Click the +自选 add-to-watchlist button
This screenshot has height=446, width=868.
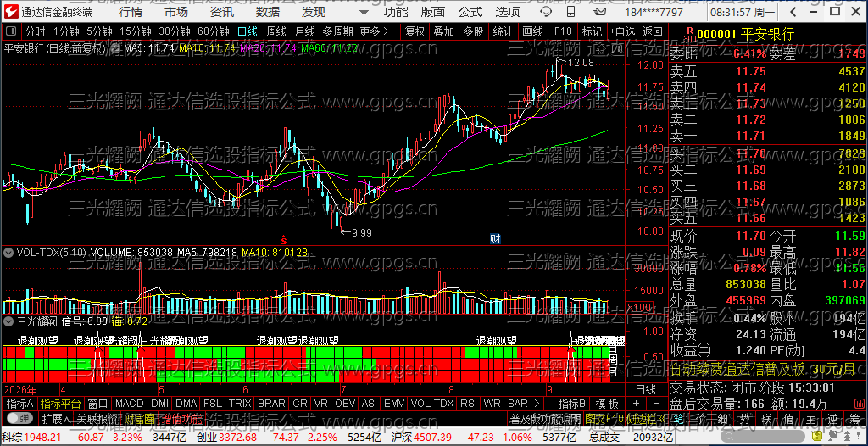pos(623,31)
